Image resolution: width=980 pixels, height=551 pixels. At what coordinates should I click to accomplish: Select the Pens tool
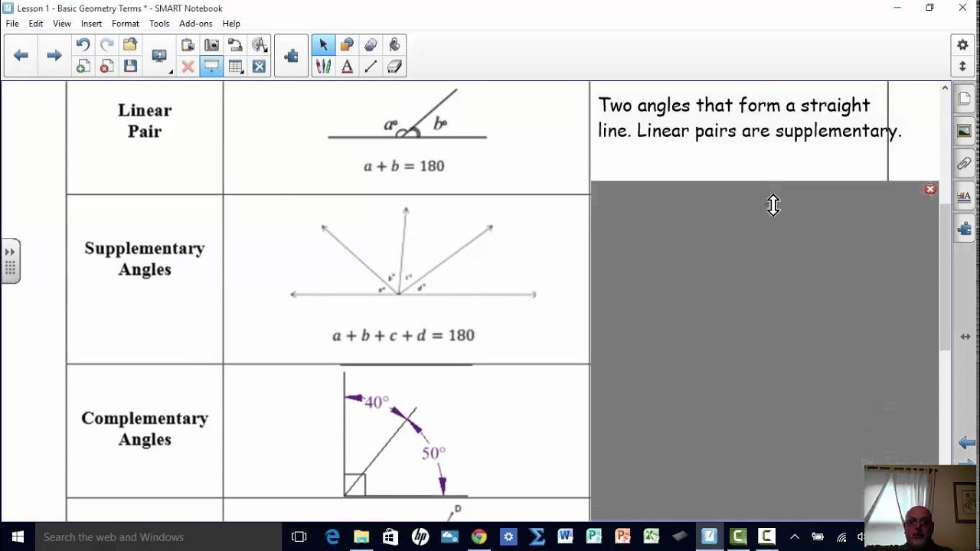pyautogui.click(x=323, y=67)
